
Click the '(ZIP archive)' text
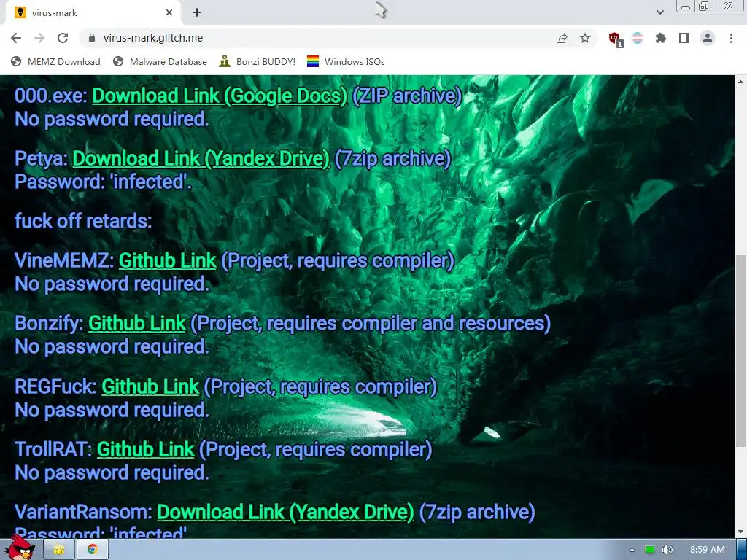407,96
